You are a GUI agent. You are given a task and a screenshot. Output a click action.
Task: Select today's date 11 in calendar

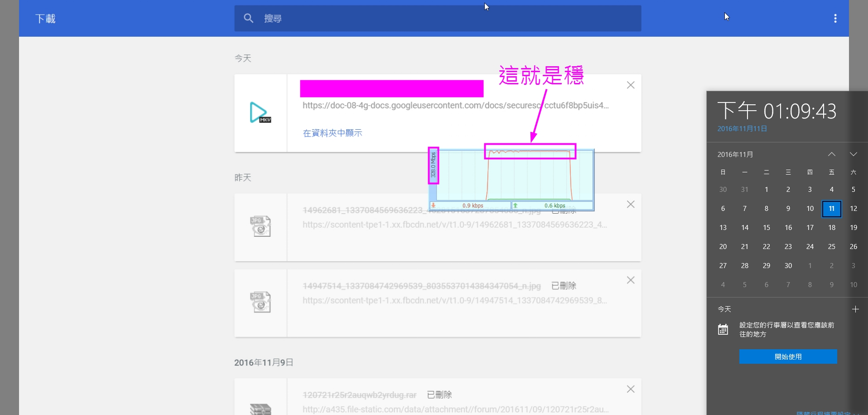832,209
